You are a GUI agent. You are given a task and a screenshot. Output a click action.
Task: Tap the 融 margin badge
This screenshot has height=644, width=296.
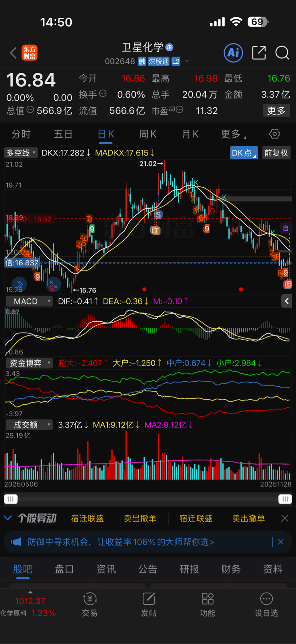coord(142,61)
